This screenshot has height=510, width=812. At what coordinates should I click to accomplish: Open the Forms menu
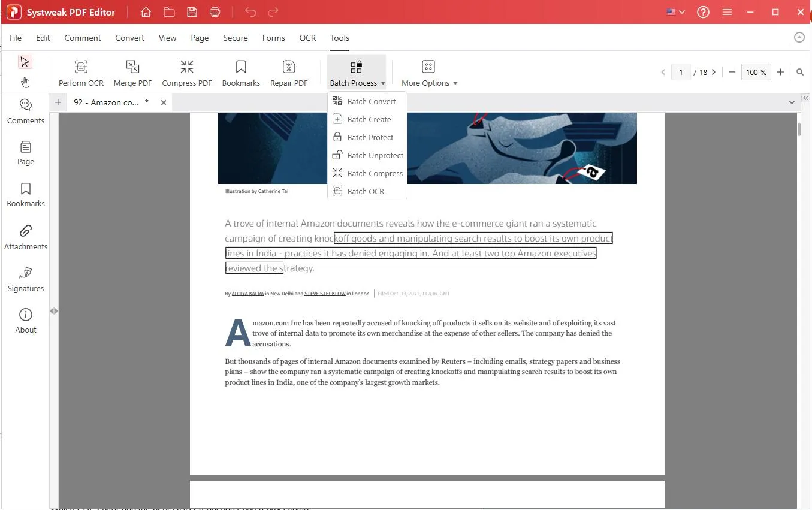(273, 38)
